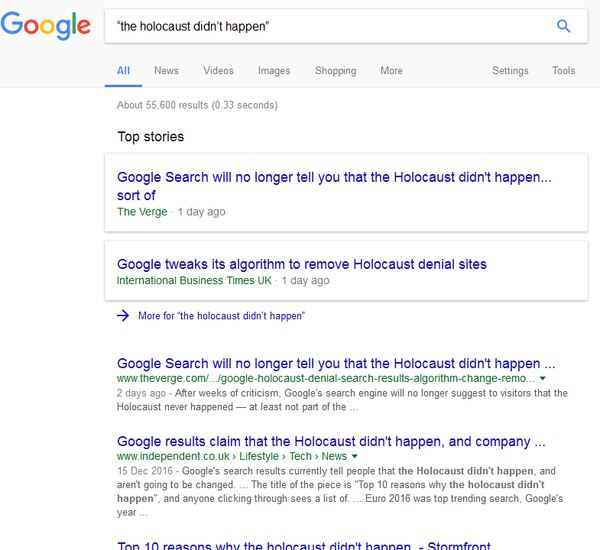
Task: Switch to the News tab
Action: tap(166, 71)
